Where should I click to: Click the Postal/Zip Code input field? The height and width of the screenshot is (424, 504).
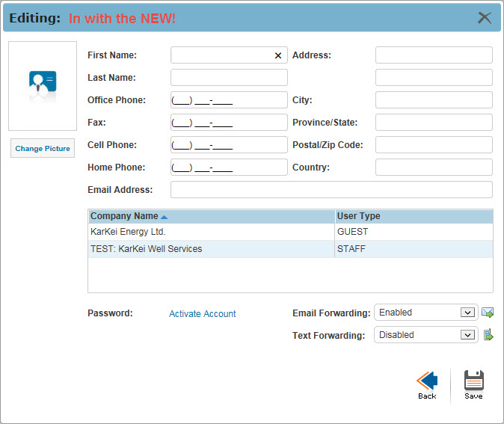pyautogui.click(x=434, y=145)
